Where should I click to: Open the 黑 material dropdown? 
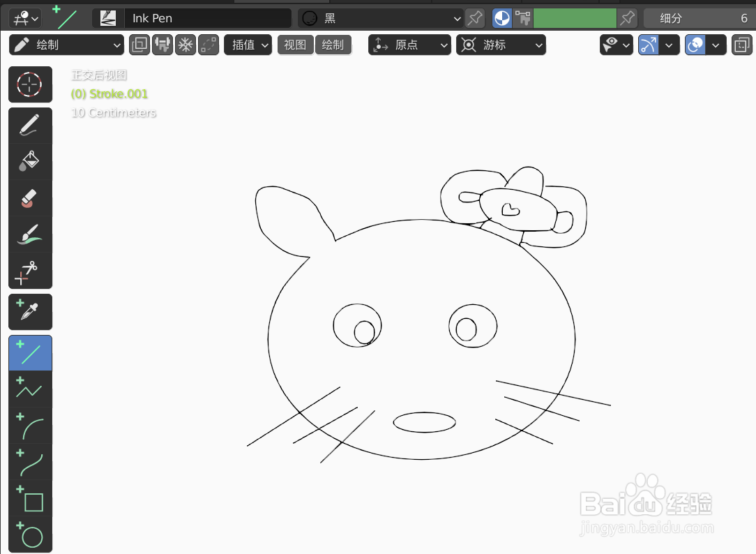click(380, 18)
